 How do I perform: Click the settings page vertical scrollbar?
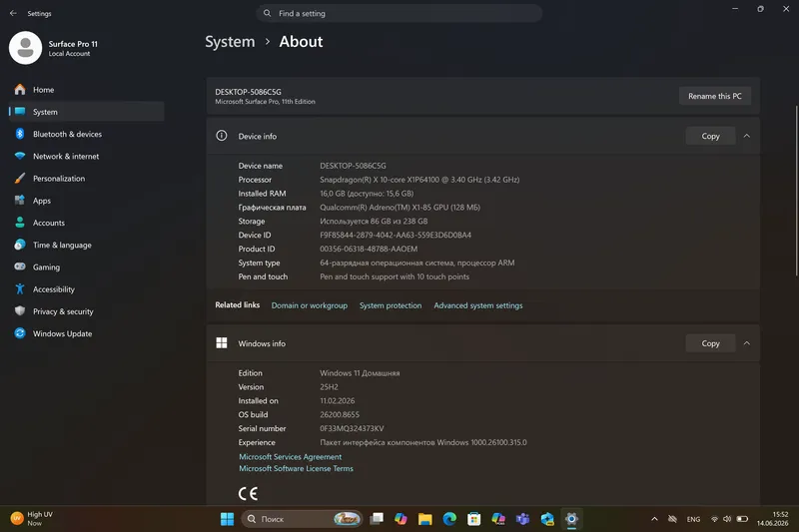click(796, 191)
